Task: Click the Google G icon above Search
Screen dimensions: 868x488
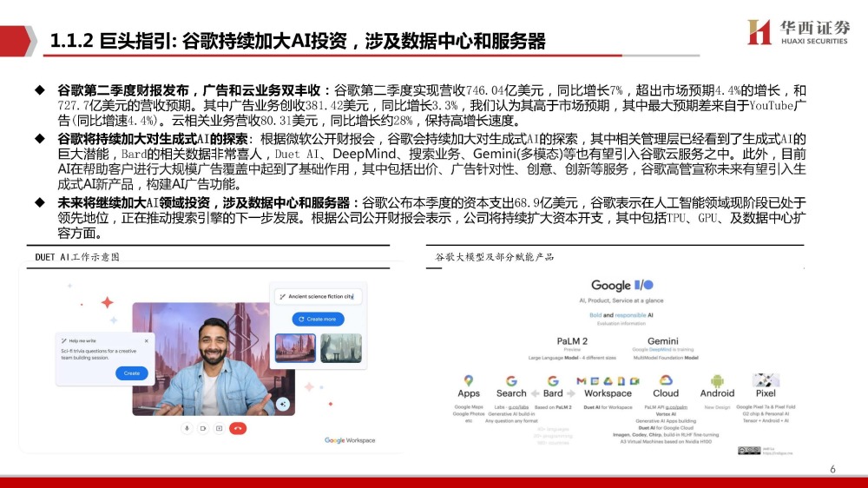Action: [x=511, y=381]
